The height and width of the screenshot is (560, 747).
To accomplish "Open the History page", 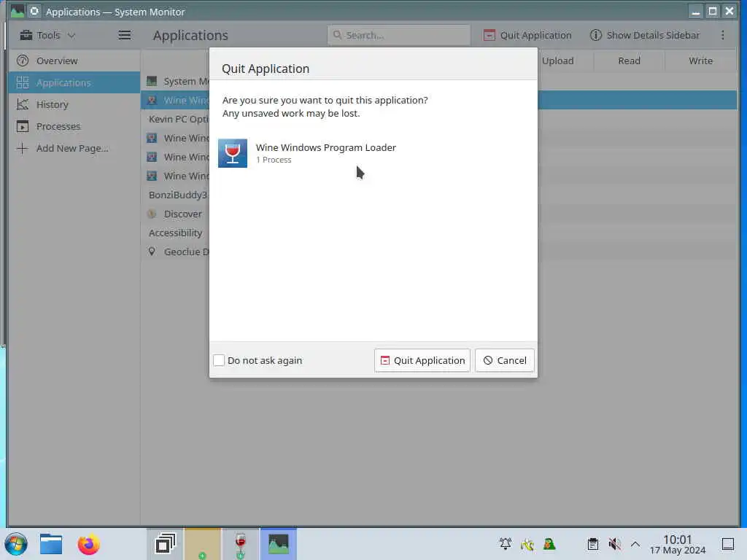I will click(x=74, y=104).
